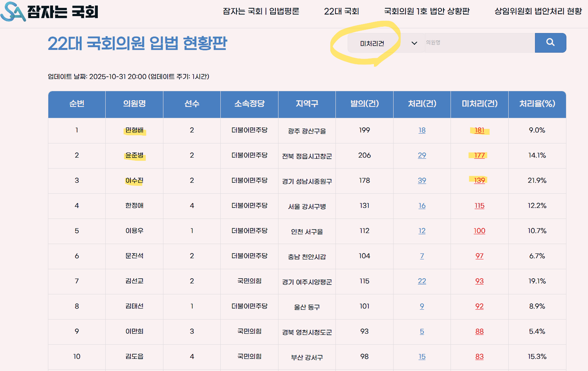Select the name 이수진 in the table

coord(134,180)
